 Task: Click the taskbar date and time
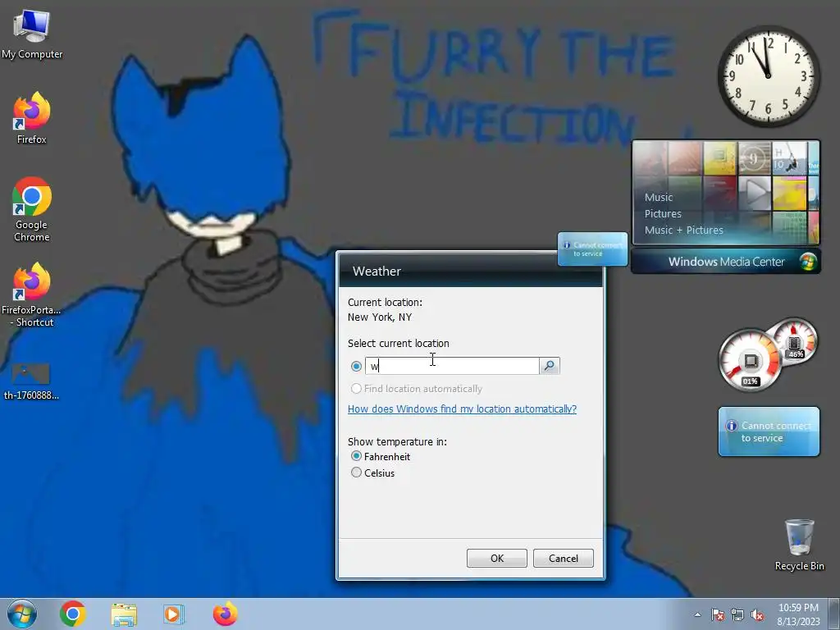pyautogui.click(x=798, y=614)
